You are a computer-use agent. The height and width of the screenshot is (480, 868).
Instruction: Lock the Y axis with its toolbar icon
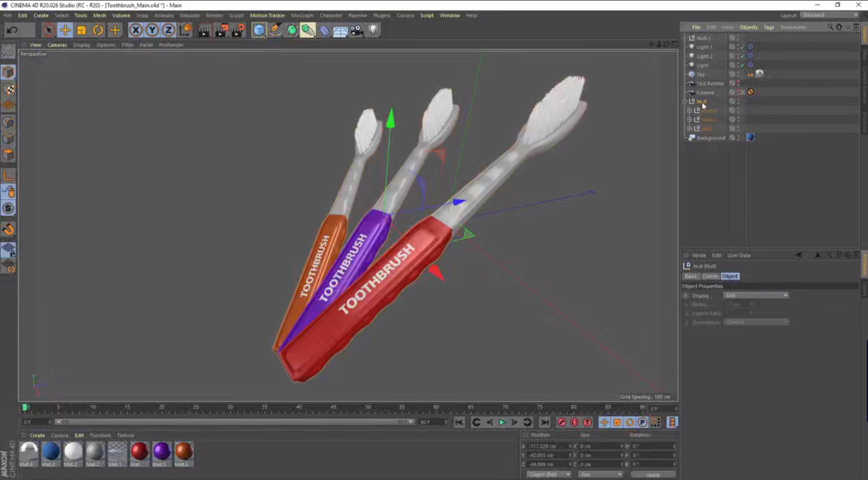(152, 29)
